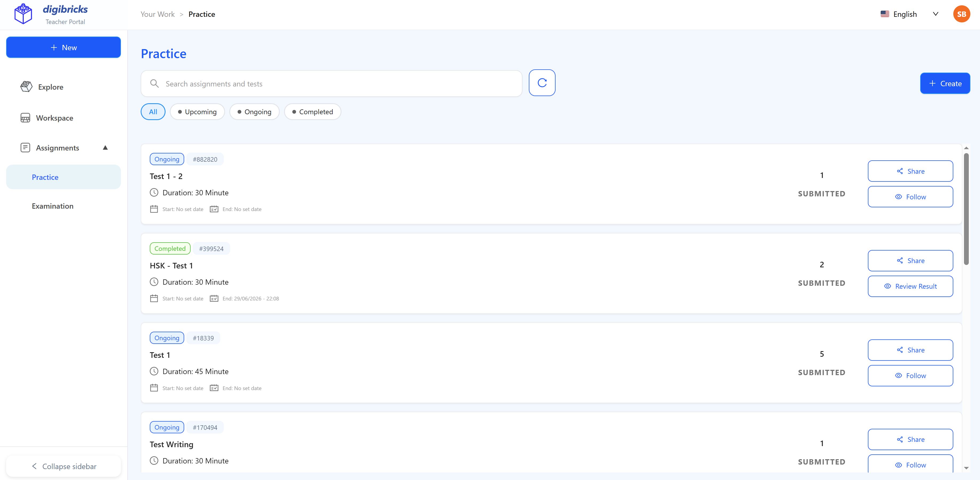Click the assignments list scrollbar thumb
The height and width of the screenshot is (480, 980).
point(966,209)
